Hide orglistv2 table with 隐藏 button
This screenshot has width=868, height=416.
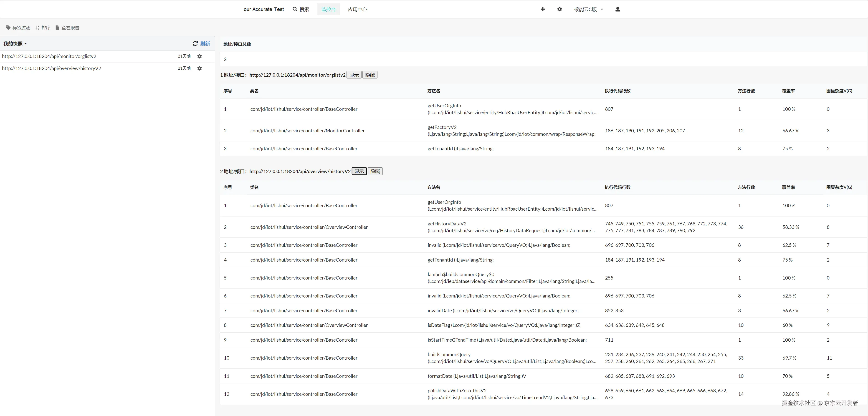370,75
